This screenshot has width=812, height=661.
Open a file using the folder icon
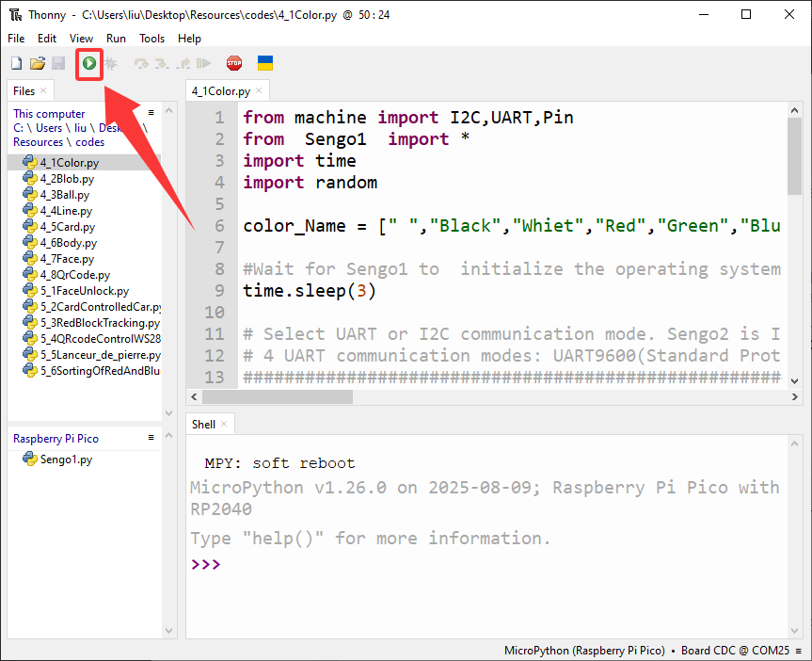38,63
